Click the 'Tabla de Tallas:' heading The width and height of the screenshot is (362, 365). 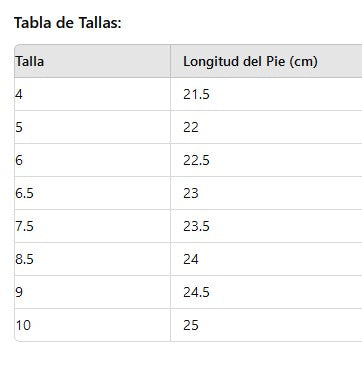tap(68, 23)
